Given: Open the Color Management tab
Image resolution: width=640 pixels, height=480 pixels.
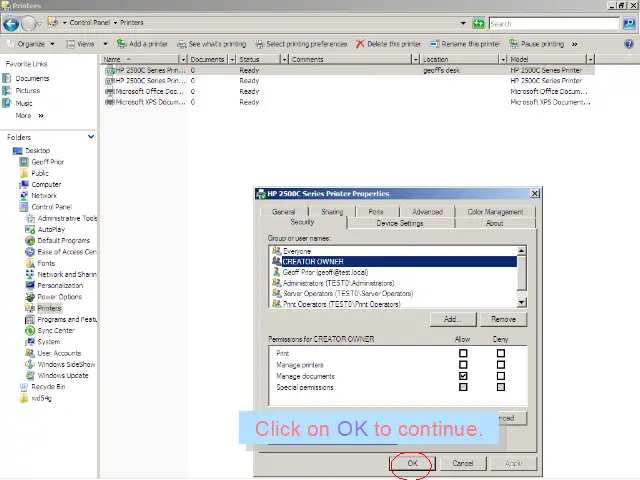Looking at the screenshot, I should pyautogui.click(x=494, y=212).
